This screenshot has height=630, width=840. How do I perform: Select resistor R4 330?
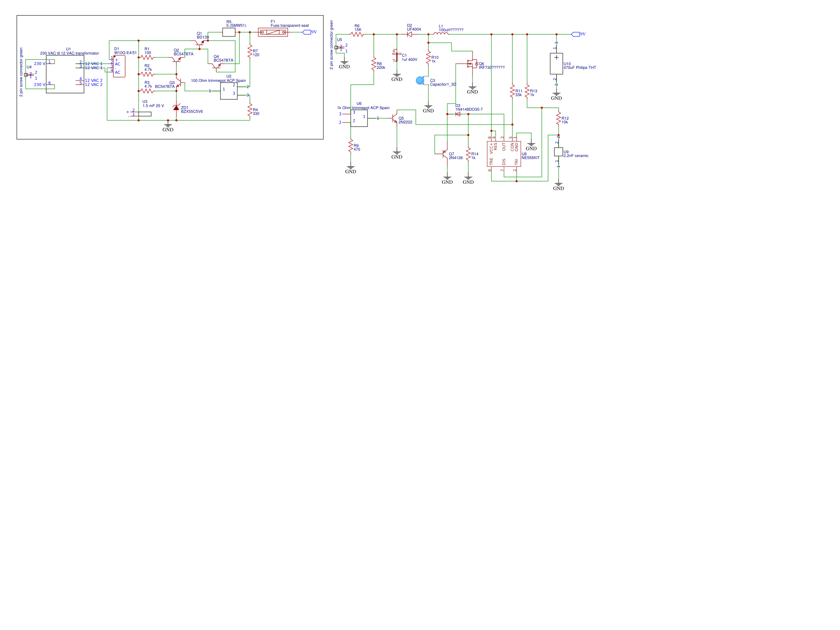coord(250,111)
